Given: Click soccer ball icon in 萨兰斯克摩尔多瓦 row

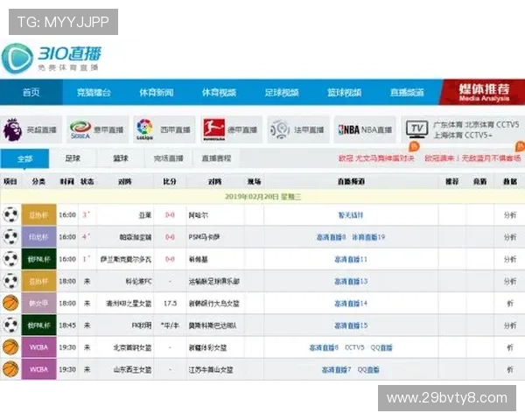Looking at the screenshot, I should click(10, 259).
